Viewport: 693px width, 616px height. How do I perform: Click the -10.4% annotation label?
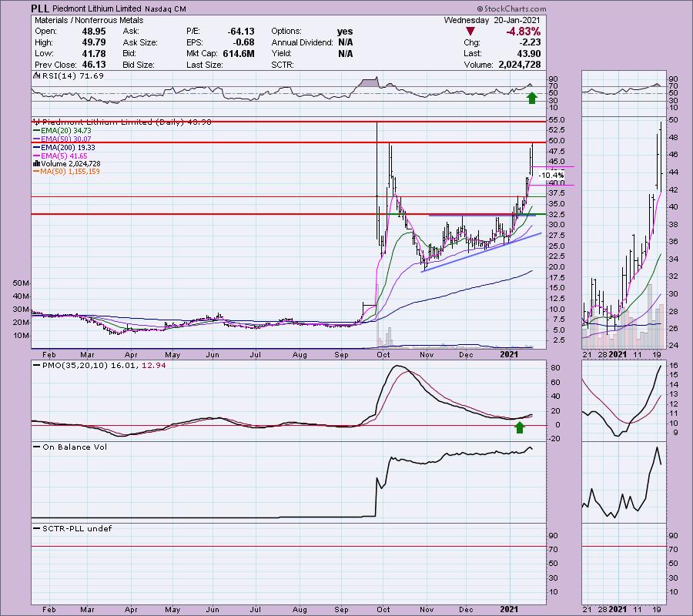pyautogui.click(x=551, y=176)
